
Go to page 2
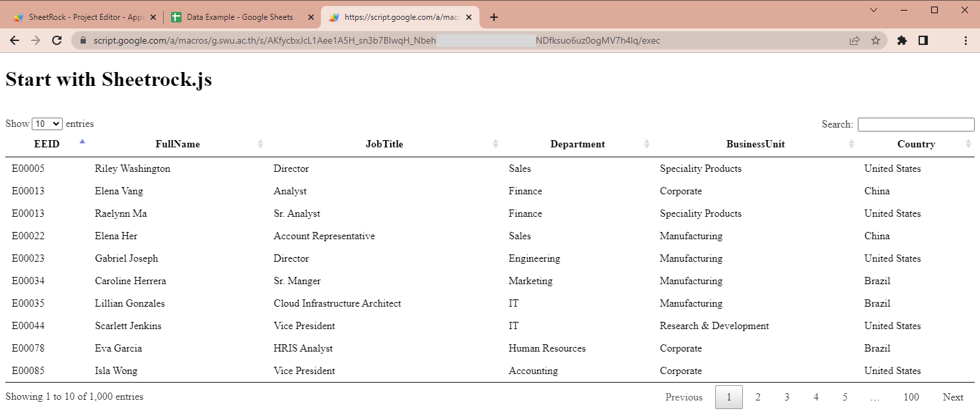point(758,397)
